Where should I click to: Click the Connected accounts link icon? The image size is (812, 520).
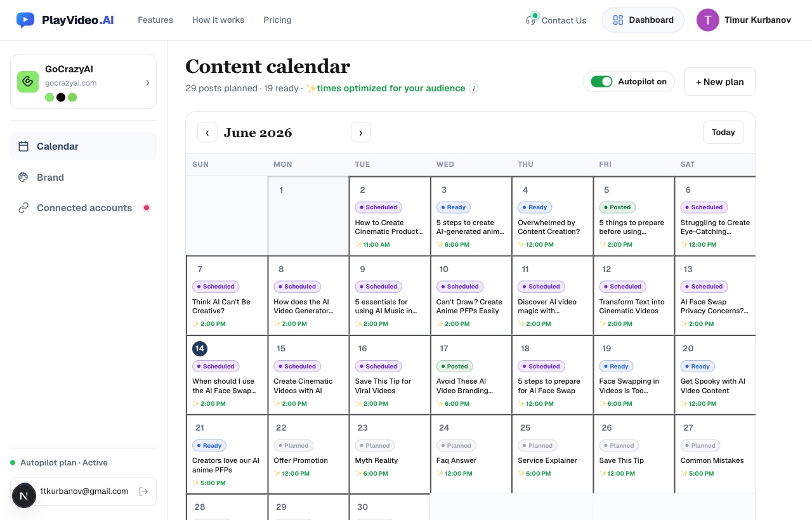tap(23, 208)
